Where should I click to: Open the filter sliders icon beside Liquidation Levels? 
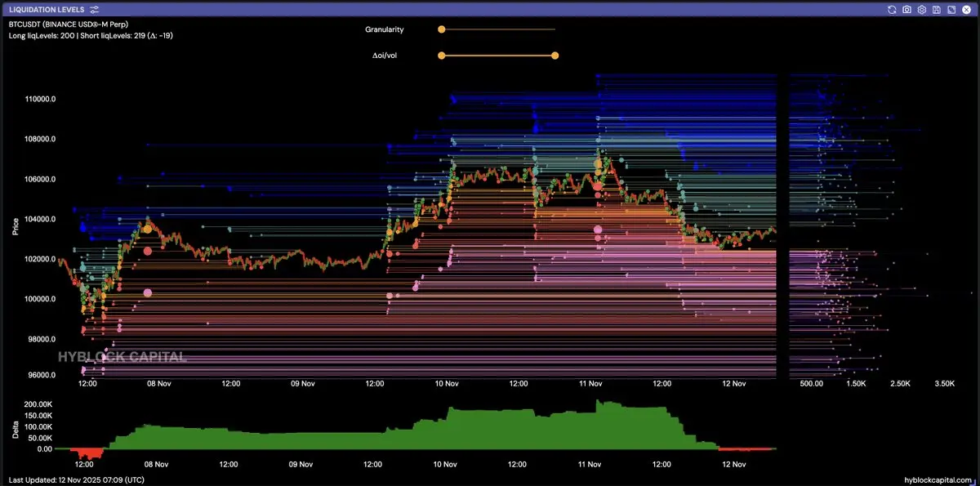click(95, 10)
